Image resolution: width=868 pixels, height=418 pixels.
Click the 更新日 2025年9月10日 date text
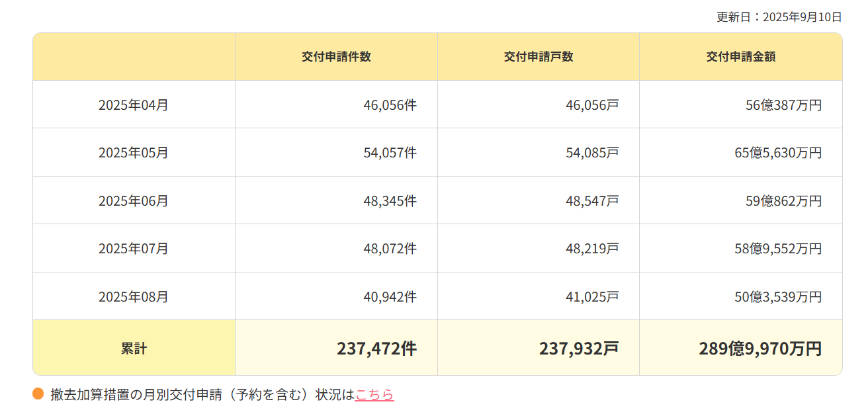pos(779,17)
